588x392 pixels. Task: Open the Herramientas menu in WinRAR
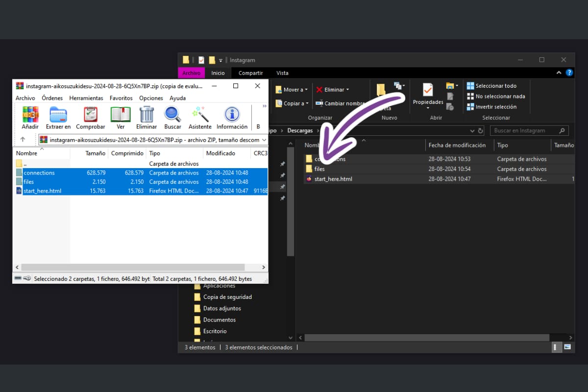(x=86, y=98)
